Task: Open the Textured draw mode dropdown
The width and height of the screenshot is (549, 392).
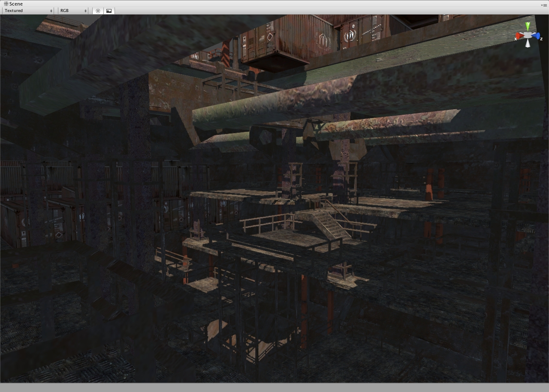Action: click(x=28, y=11)
